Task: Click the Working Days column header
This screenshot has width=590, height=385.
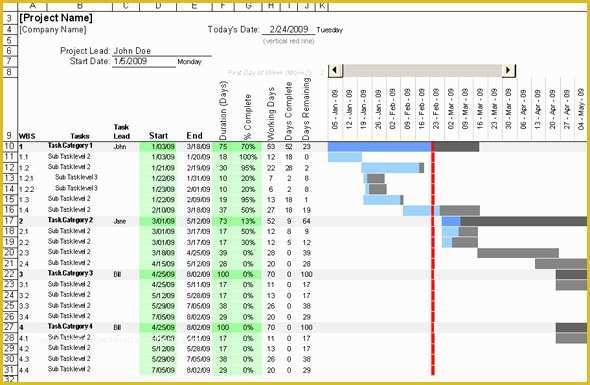Action: 271,113
